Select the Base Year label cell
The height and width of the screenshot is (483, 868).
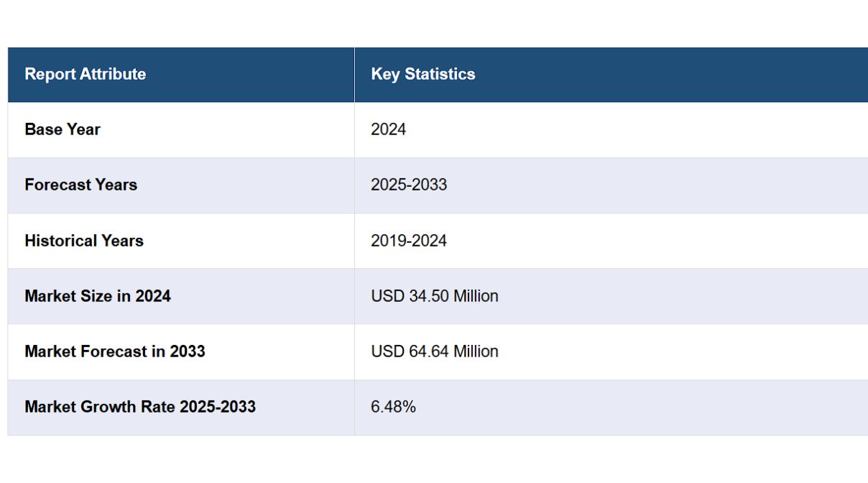coord(63,129)
